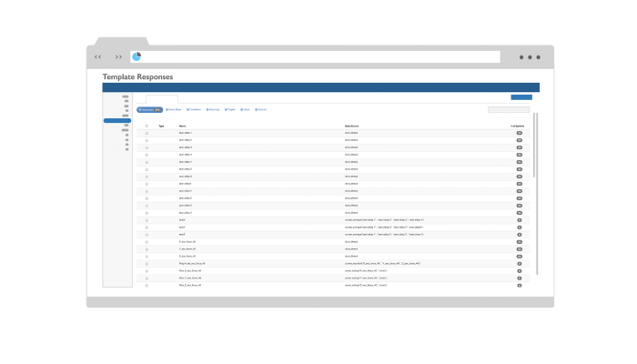Click options count badge for accX row
The height and width of the screenshot is (364, 637).
click(519, 220)
